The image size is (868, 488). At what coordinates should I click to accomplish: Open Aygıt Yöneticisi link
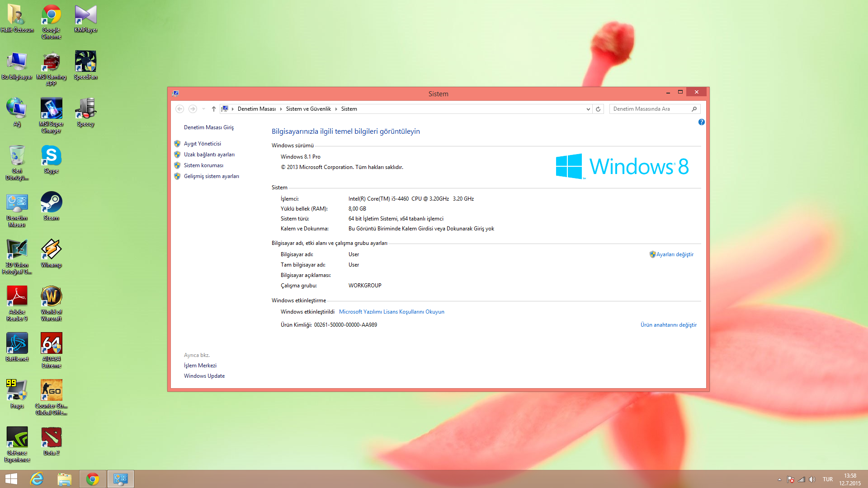coord(202,144)
